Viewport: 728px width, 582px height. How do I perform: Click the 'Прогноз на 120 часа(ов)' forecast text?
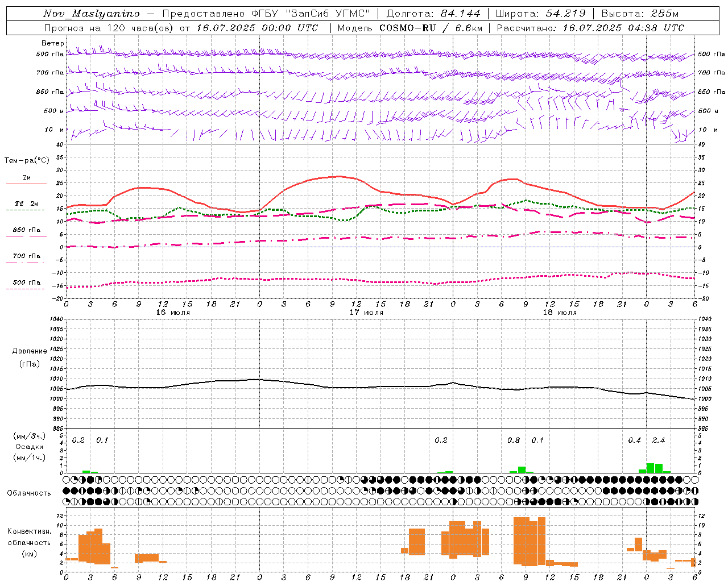tap(109, 28)
